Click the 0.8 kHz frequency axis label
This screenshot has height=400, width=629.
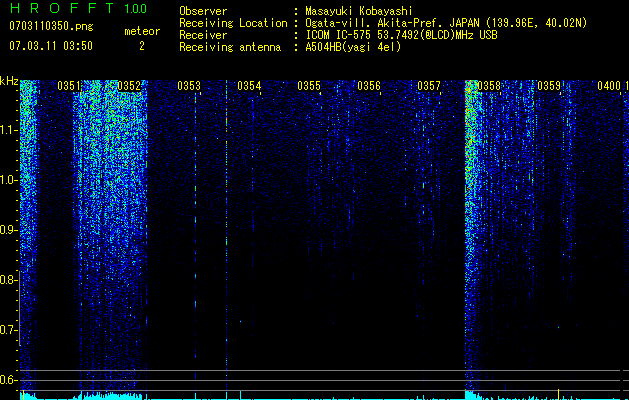(x=8, y=280)
